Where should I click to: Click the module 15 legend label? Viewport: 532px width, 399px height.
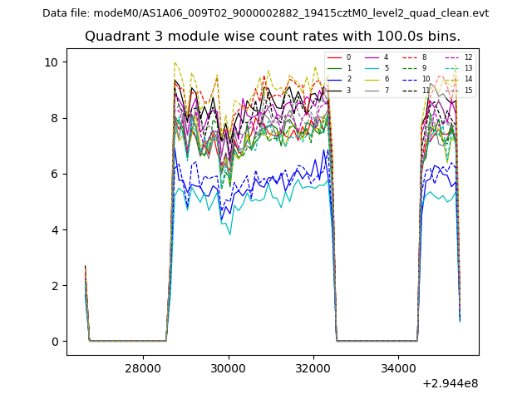click(x=468, y=90)
